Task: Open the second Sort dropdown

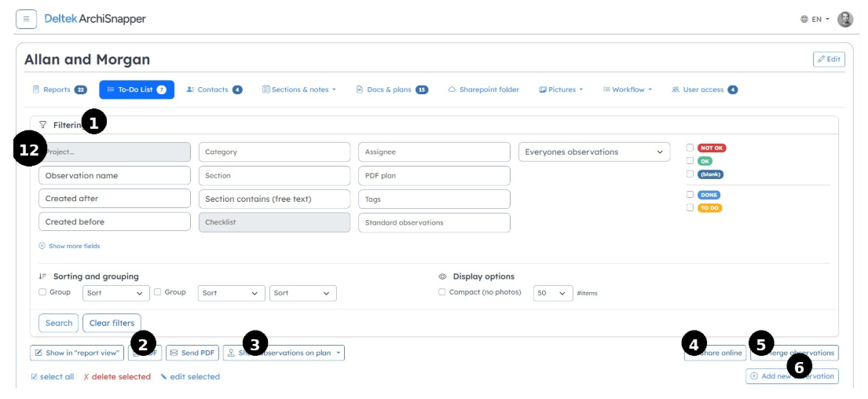Action: coord(232,293)
